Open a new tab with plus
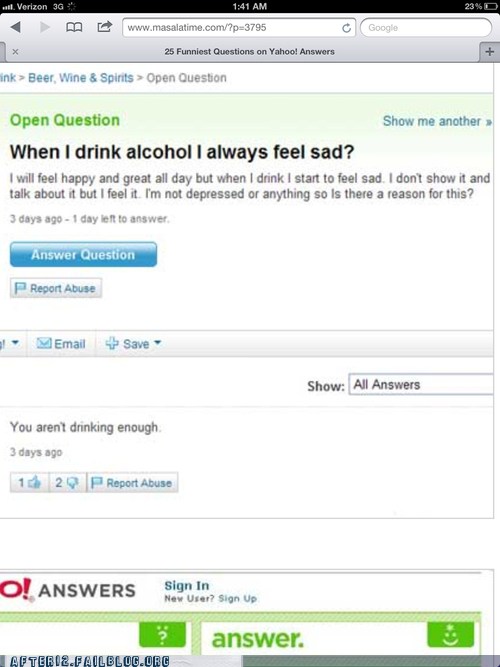This screenshot has width=500, height=667. (489, 51)
